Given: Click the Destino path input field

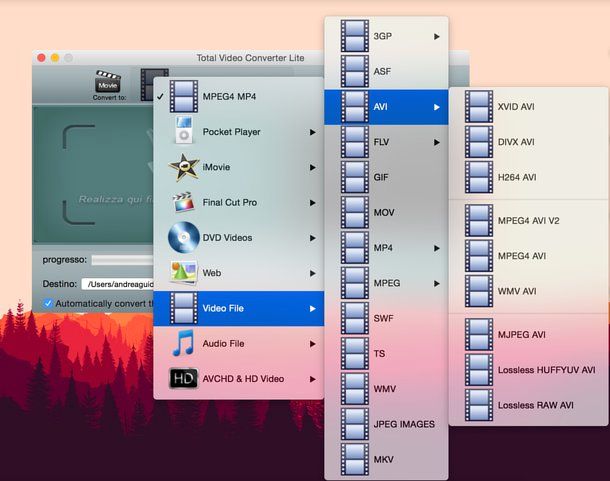Looking at the screenshot, I should (118, 284).
